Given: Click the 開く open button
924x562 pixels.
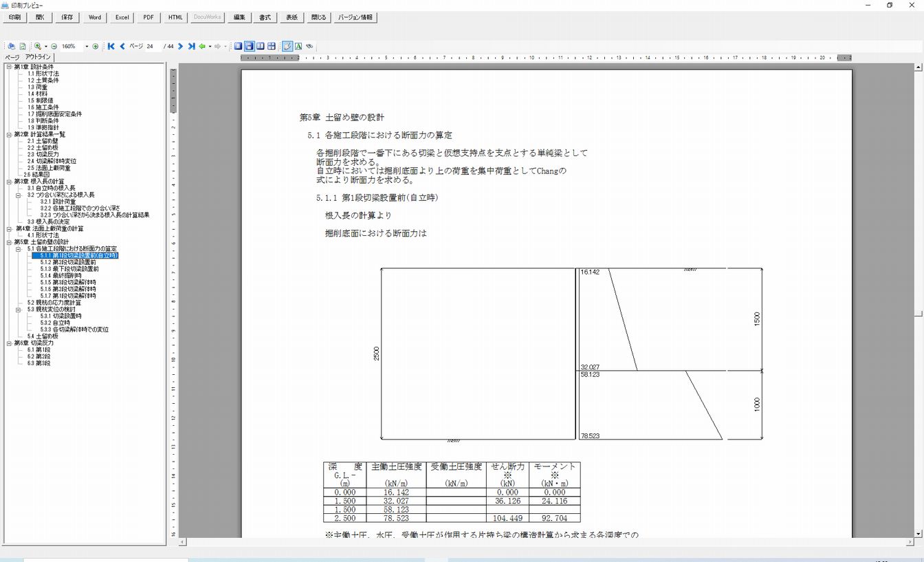Looking at the screenshot, I should 40,17.
